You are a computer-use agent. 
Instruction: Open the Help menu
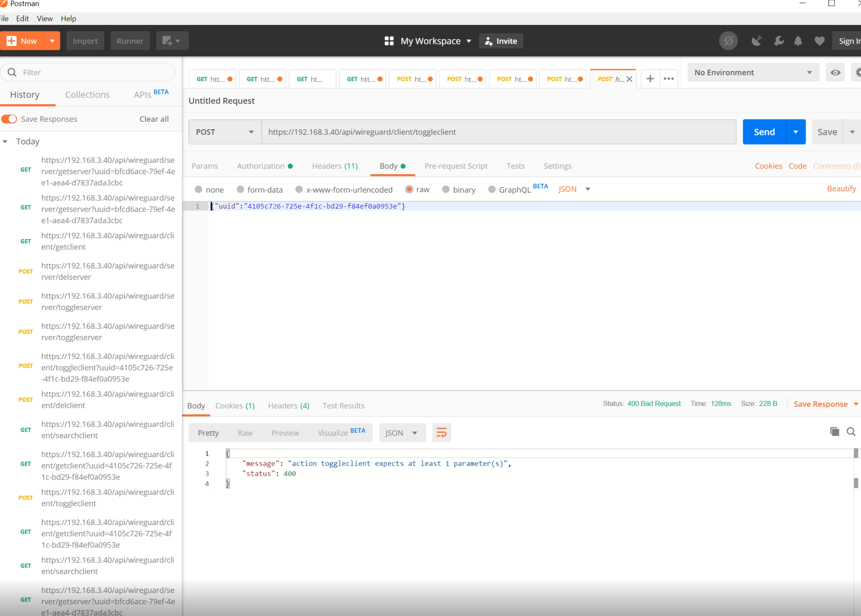[x=68, y=18]
